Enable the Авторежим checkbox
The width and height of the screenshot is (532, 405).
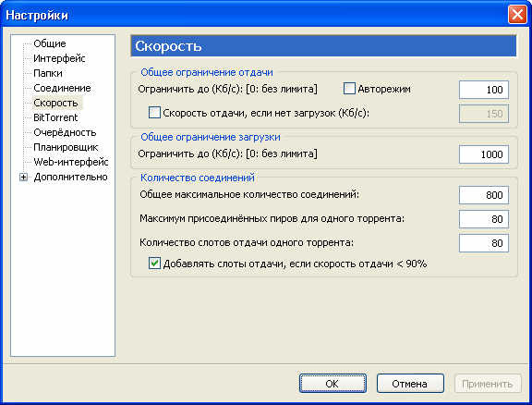click(349, 89)
